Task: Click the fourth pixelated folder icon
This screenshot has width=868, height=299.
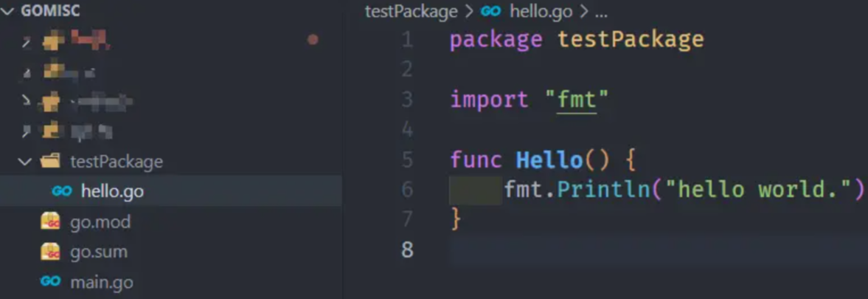Action: (52, 131)
